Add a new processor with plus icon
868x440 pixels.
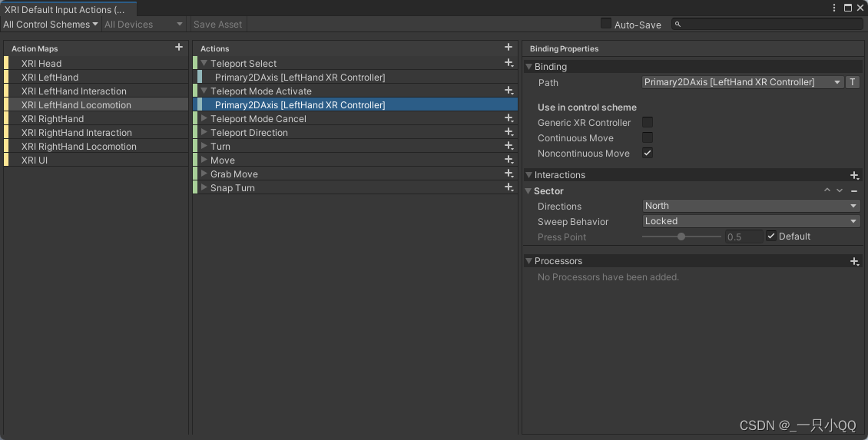pos(854,261)
